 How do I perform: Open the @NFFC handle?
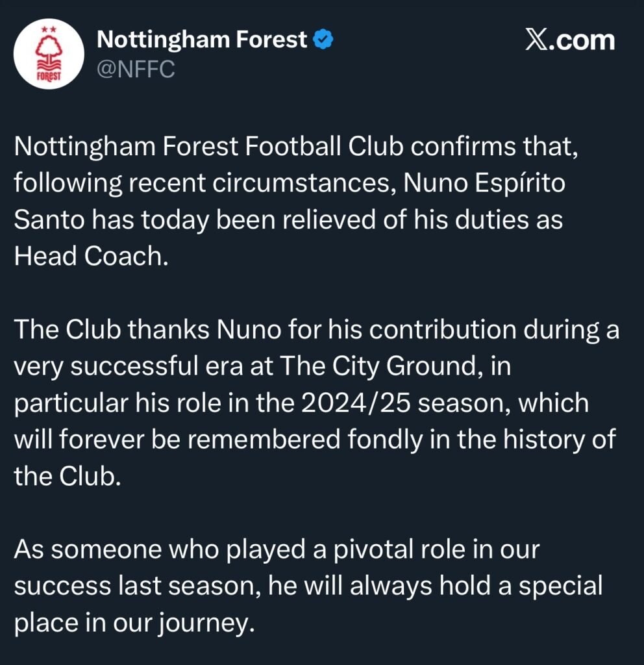tap(135, 69)
